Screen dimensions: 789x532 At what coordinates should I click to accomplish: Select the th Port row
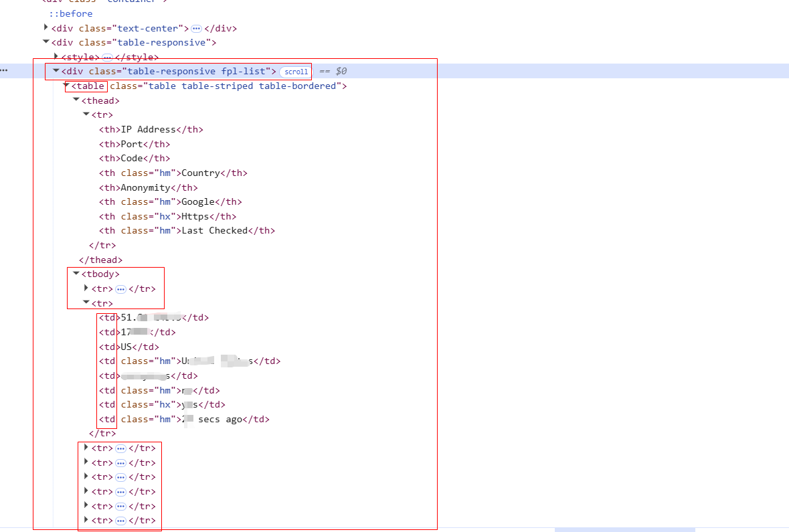point(135,144)
